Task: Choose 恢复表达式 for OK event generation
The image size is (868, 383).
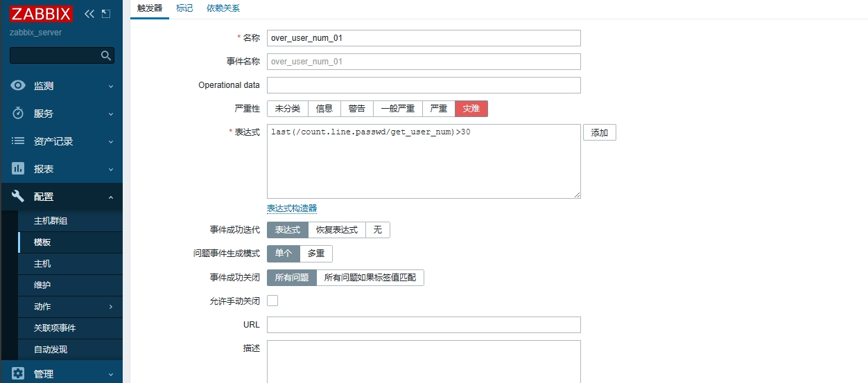Action: [x=336, y=230]
